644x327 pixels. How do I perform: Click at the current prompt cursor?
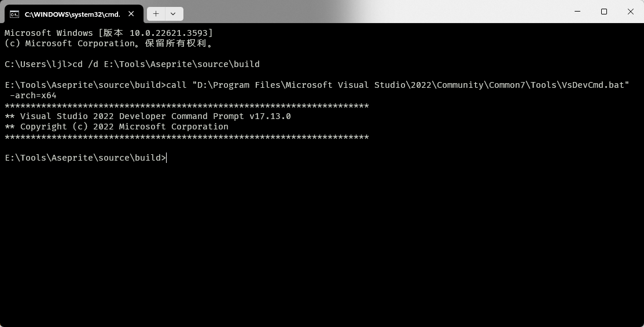tap(167, 158)
